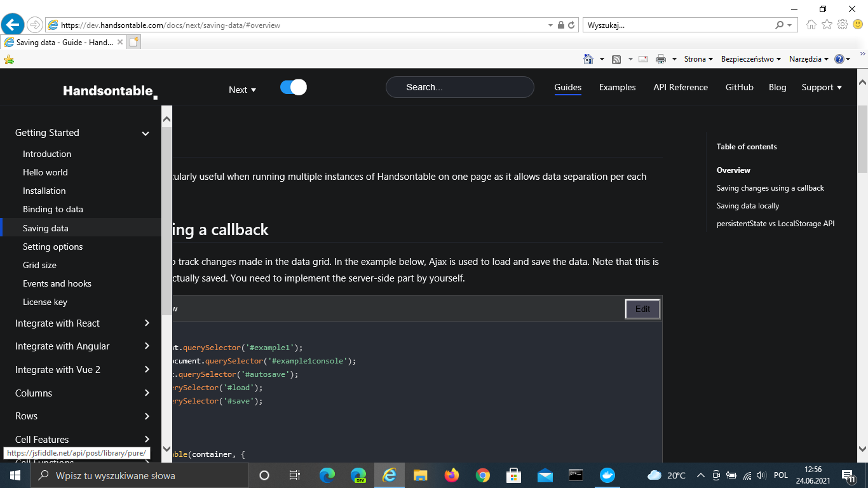The height and width of the screenshot is (488, 868).
Task: Click the RSS feed icon
Action: [616, 58]
